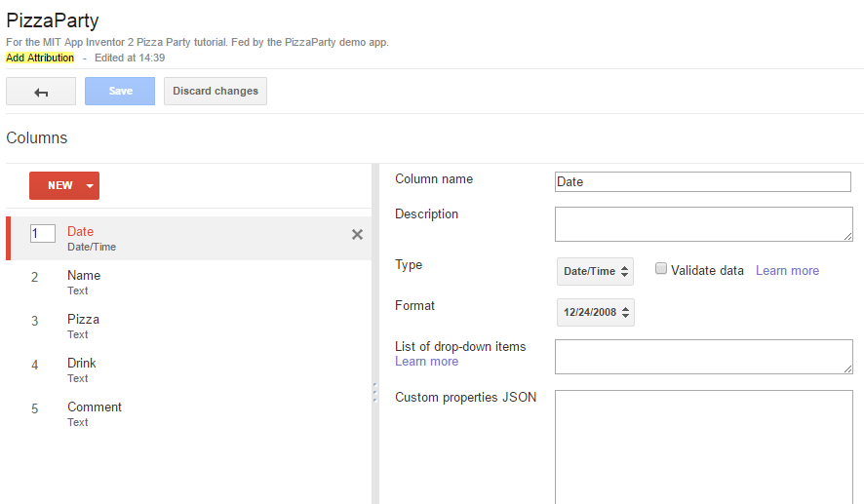The image size is (864, 504).
Task: Click the Custom properties JSON text area
Action: coord(704,446)
